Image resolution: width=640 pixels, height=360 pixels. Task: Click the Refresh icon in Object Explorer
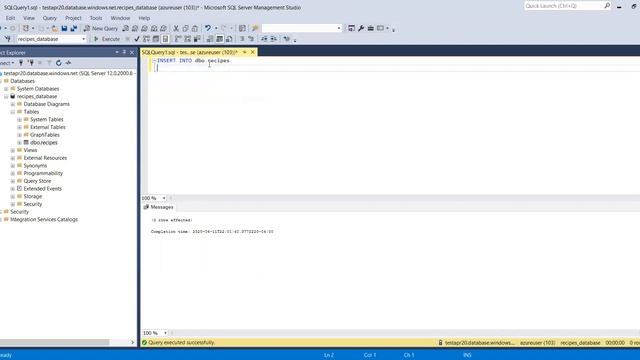click(59, 63)
